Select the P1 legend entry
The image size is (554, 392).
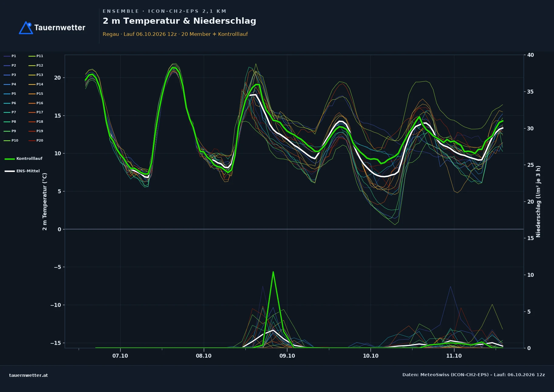click(10, 56)
